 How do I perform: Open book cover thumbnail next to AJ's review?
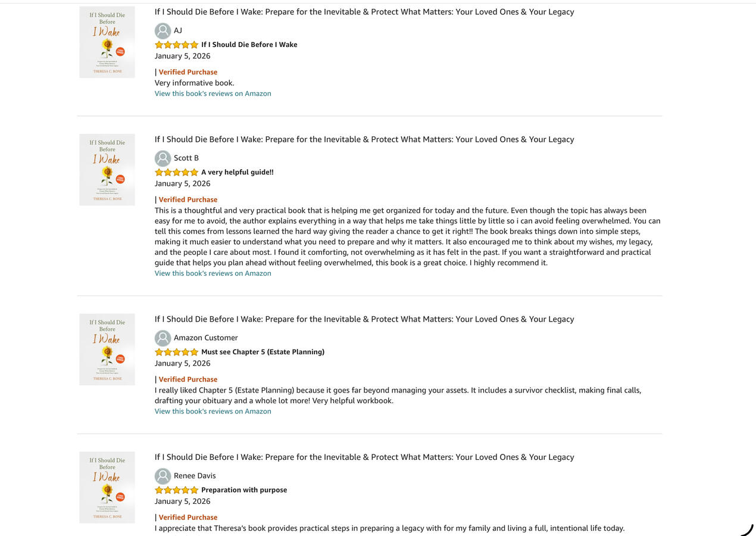[x=107, y=42]
